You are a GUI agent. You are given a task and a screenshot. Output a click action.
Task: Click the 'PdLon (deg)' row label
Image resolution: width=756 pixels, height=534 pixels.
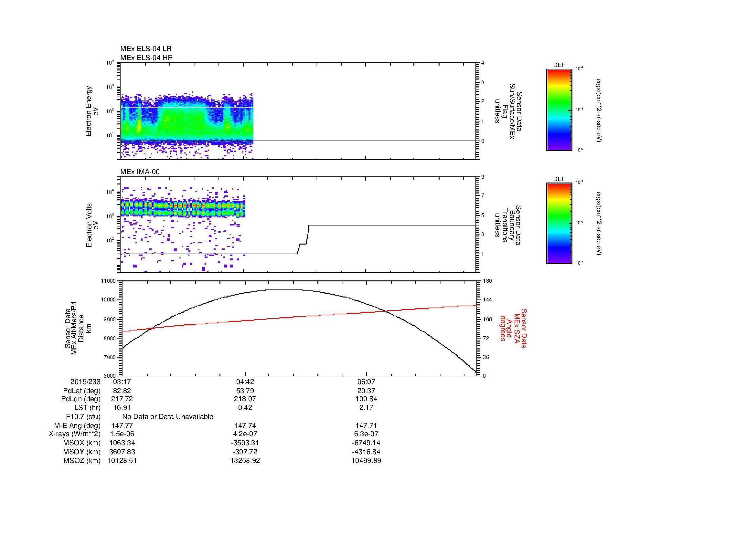click(x=81, y=399)
